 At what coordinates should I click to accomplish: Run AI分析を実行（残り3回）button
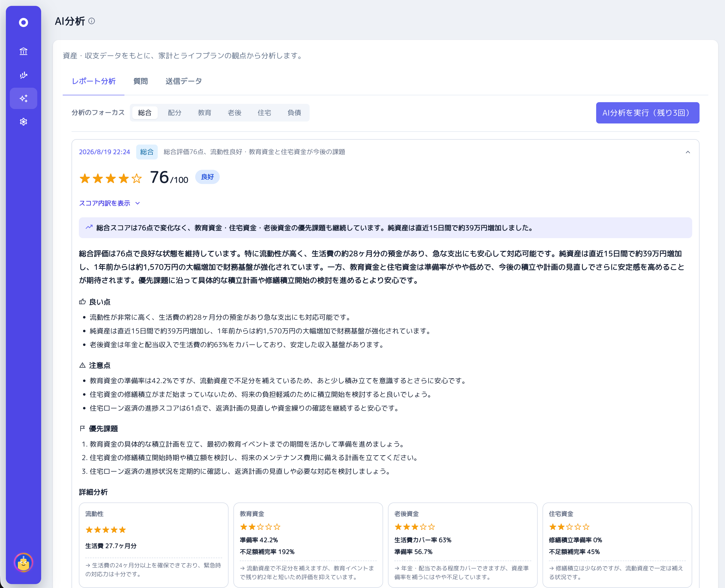point(647,113)
